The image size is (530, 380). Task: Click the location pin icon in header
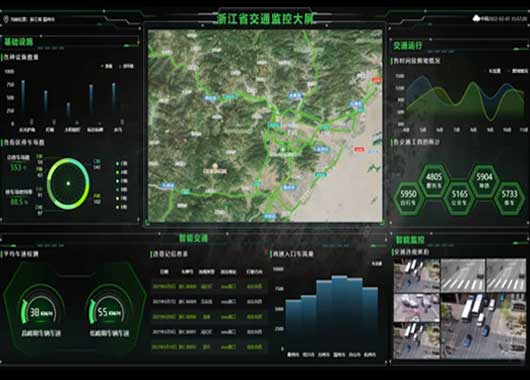click(x=5, y=19)
